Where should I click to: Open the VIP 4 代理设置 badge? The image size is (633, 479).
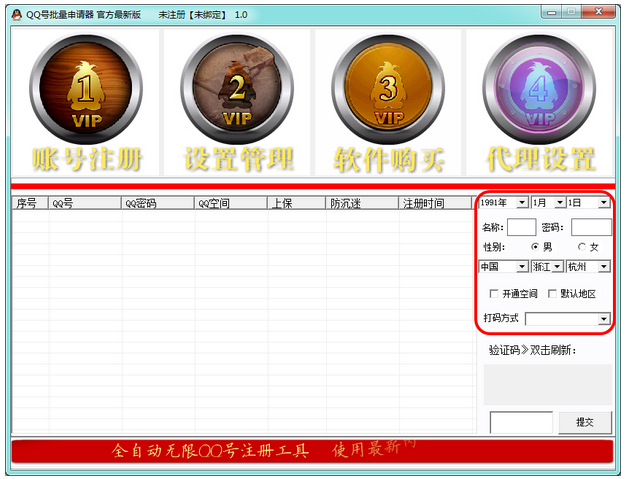[540, 102]
